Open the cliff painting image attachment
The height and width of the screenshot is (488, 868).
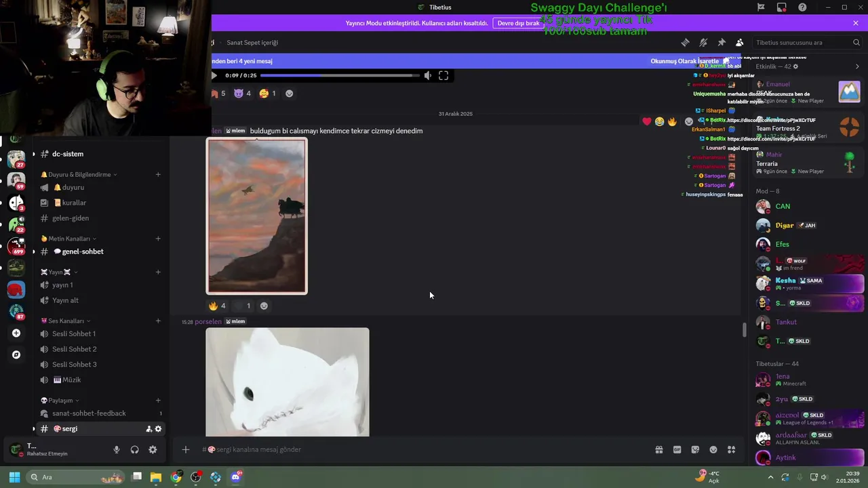pos(256,216)
